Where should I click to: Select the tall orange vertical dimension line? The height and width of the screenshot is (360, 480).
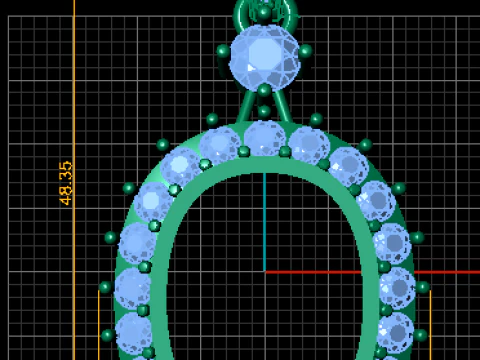[74, 180]
